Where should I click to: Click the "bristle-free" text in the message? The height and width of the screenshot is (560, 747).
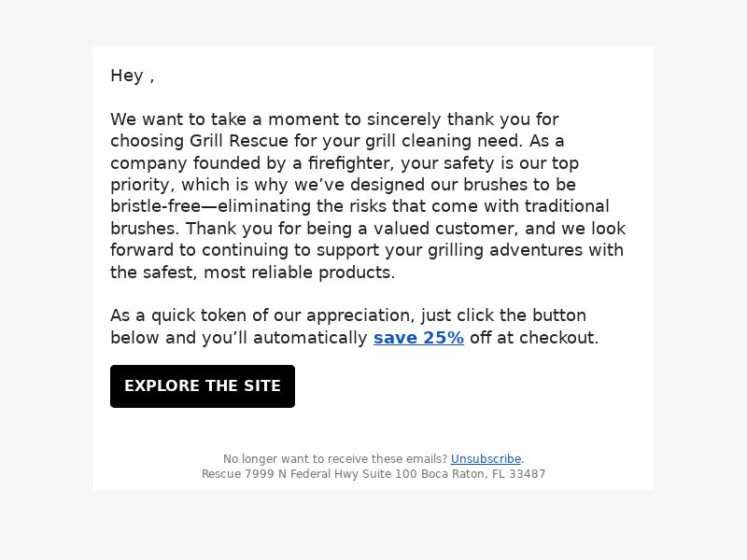[x=156, y=206]
